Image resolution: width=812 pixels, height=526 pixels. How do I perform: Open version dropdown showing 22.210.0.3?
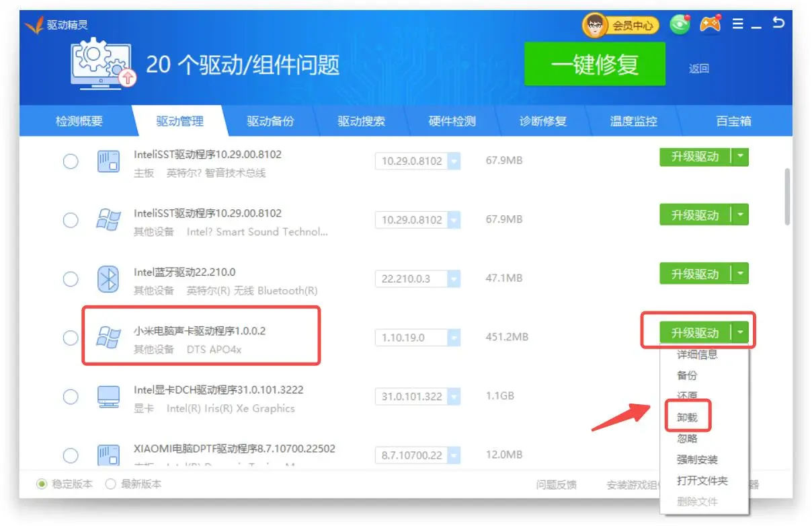point(454,279)
